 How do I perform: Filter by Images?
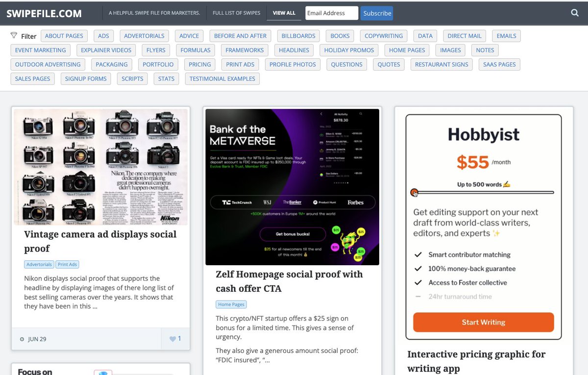(450, 50)
